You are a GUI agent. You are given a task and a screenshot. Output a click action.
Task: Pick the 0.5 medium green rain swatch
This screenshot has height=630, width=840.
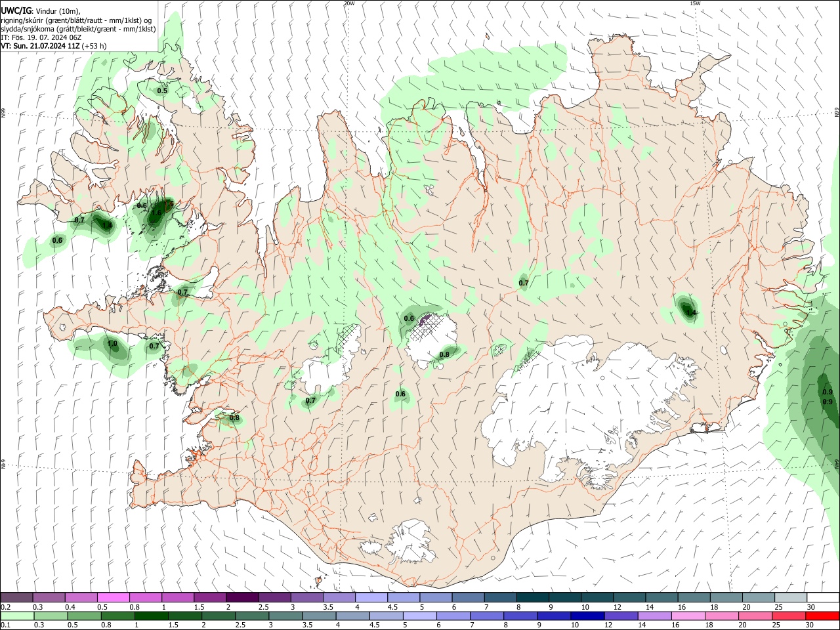click(84, 616)
